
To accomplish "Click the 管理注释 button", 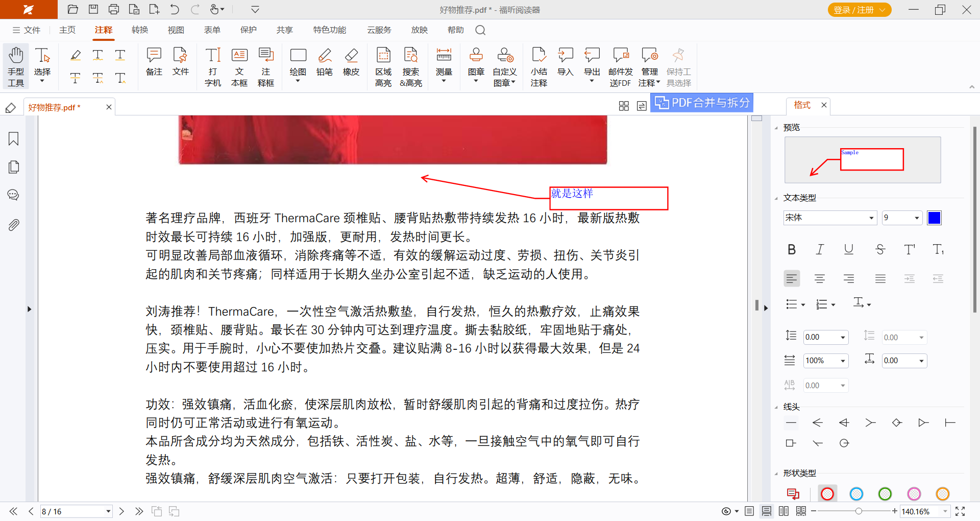I will click(x=649, y=67).
